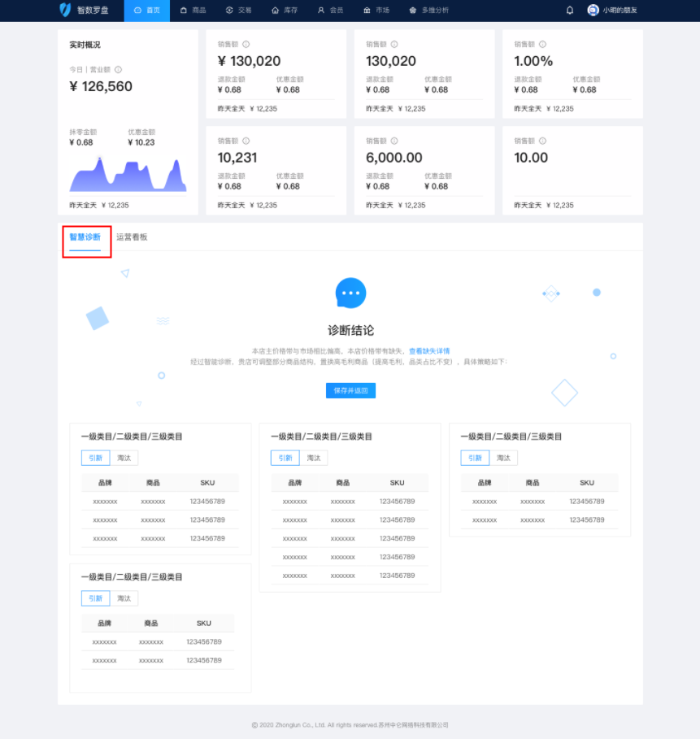Image resolution: width=700 pixels, height=739 pixels.
Task: Switch to 淘汰 in bottom-left category card
Action: click(x=124, y=598)
